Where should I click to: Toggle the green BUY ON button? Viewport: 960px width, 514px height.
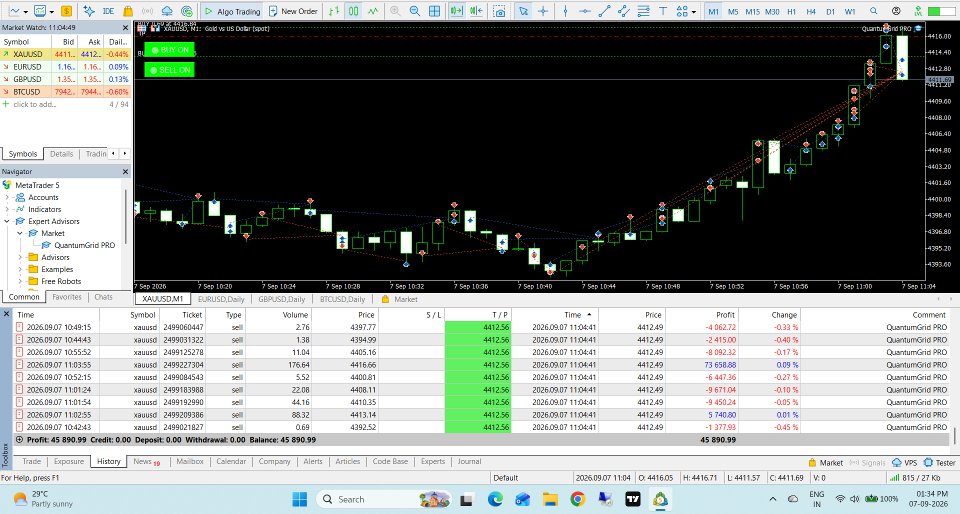click(170, 50)
